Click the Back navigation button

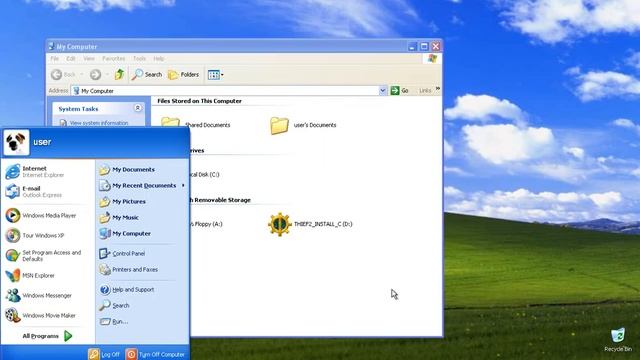[64, 74]
